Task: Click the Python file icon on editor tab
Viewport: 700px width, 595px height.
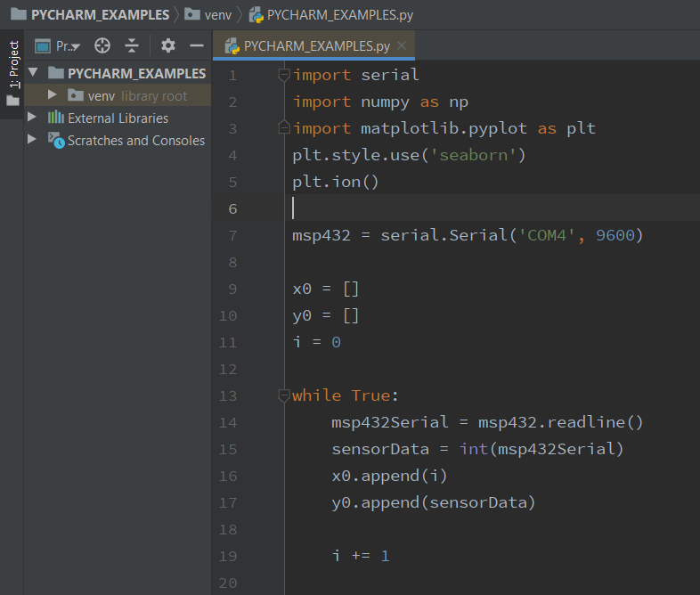Action: (232, 45)
